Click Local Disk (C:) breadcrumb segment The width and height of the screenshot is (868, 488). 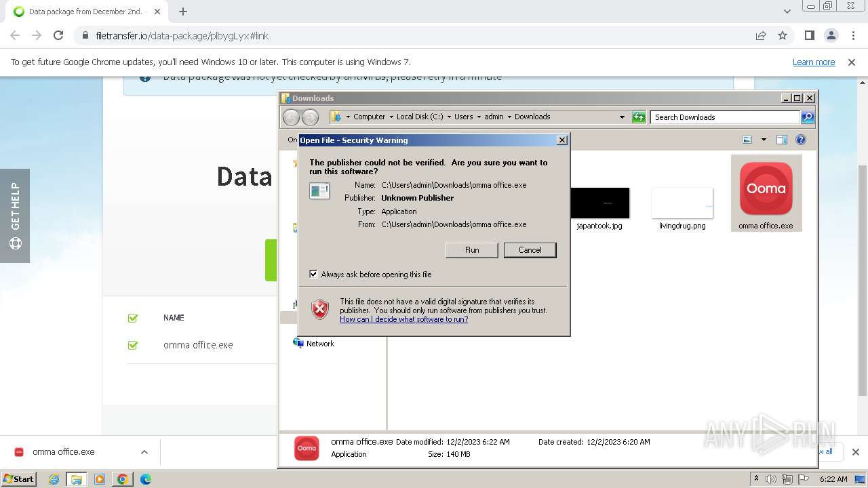coord(420,117)
